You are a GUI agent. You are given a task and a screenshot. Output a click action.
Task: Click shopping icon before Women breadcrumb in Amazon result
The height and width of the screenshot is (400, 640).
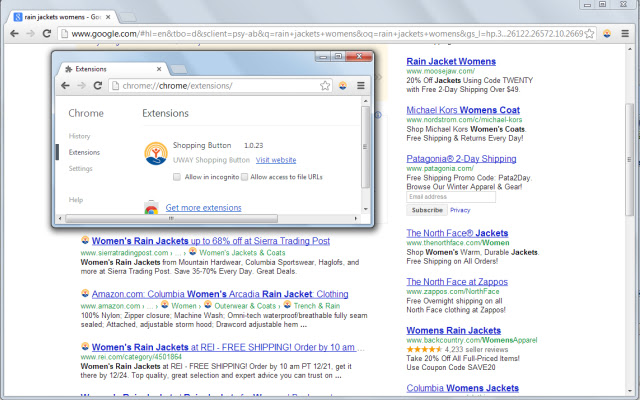[x=164, y=304]
